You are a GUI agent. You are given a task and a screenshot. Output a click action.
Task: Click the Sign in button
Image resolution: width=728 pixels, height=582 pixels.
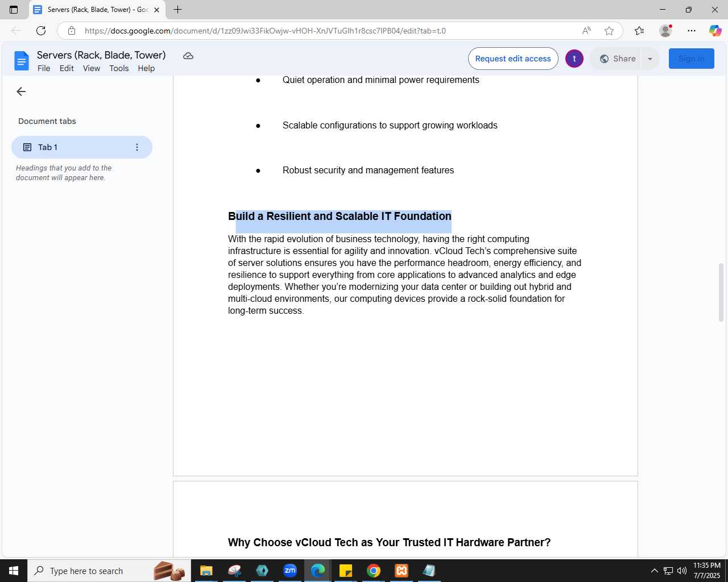click(691, 59)
